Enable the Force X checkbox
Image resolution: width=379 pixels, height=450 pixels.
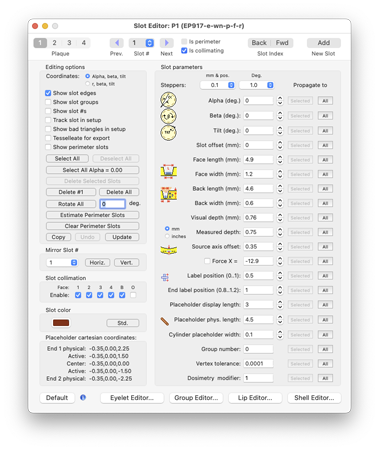(x=207, y=261)
